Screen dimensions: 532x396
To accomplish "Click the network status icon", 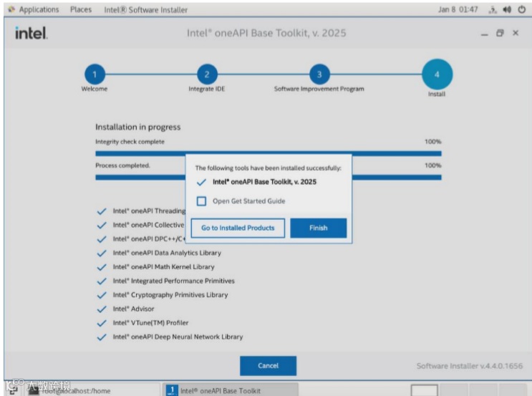I will (x=493, y=10).
